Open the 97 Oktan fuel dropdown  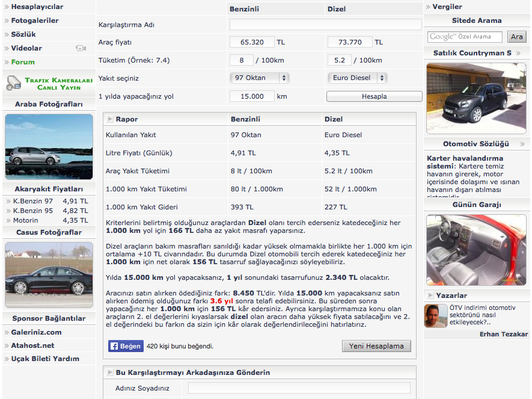(259, 78)
